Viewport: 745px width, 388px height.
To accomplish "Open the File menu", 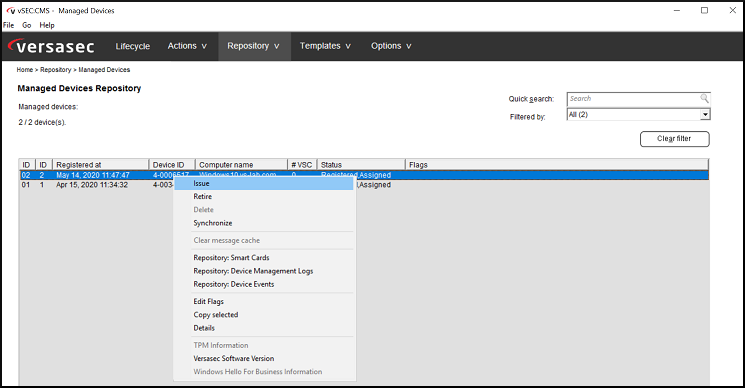I will (9, 25).
